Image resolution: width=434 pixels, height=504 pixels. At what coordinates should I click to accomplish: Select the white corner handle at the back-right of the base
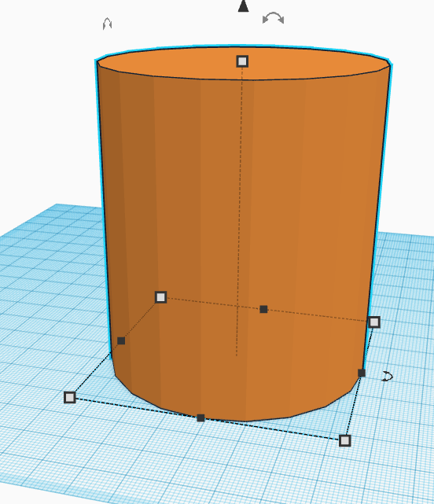coord(374,322)
